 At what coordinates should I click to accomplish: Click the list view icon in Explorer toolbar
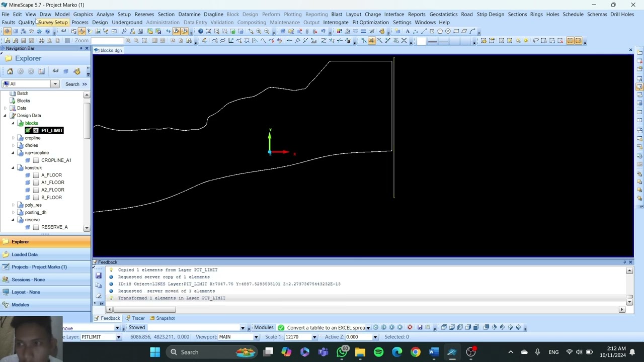[x=41, y=71]
